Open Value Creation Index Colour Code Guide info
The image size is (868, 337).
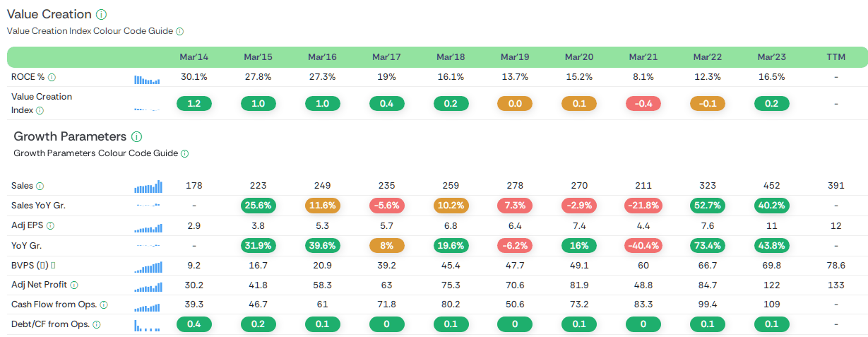point(179,32)
